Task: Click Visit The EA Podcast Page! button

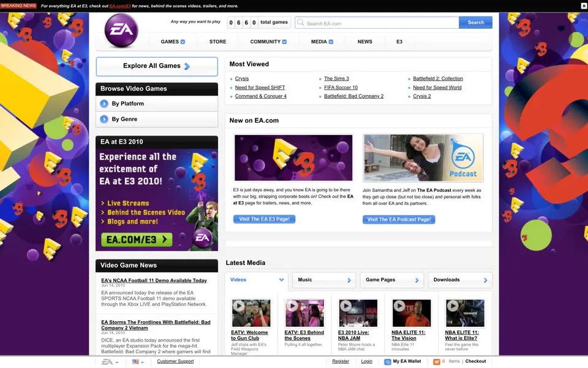Action: coord(399,220)
